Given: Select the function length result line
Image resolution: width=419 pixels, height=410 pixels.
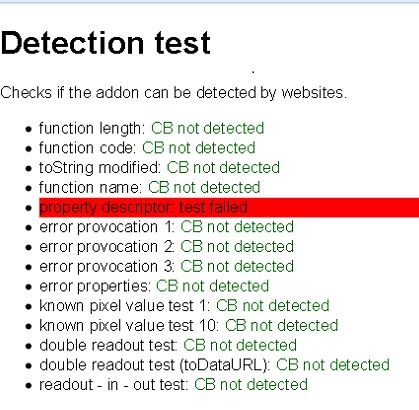Looking at the screenshot, I should point(152,128).
